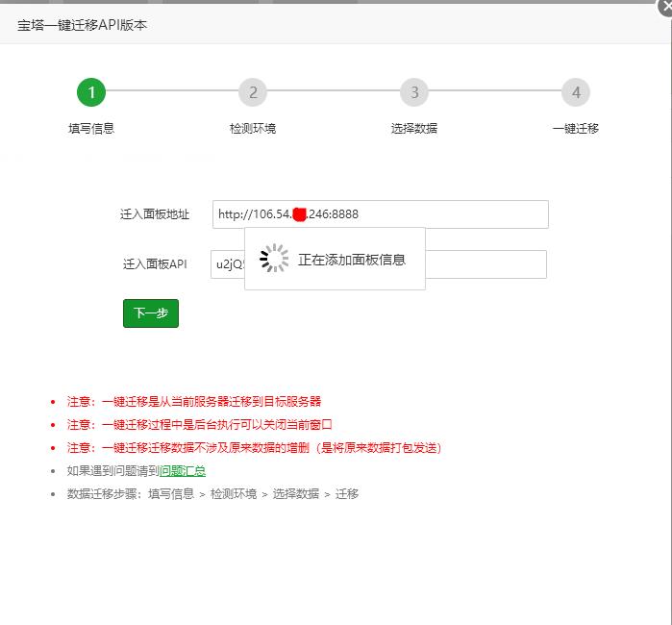Image resolution: width=672 pixels, height=625 pixels.
Task: Click step 4 circle above 一键迁移
Action: click(x=576, y=92)
